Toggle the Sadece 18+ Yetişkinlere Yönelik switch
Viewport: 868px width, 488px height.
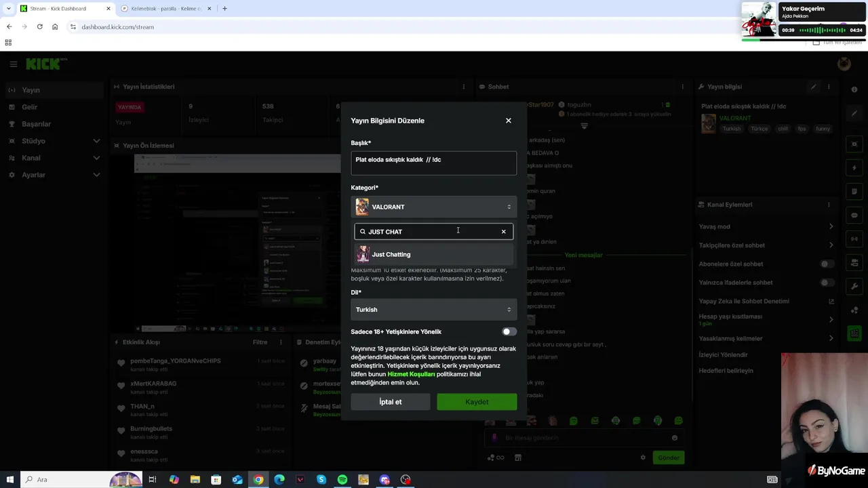point(509,331)
